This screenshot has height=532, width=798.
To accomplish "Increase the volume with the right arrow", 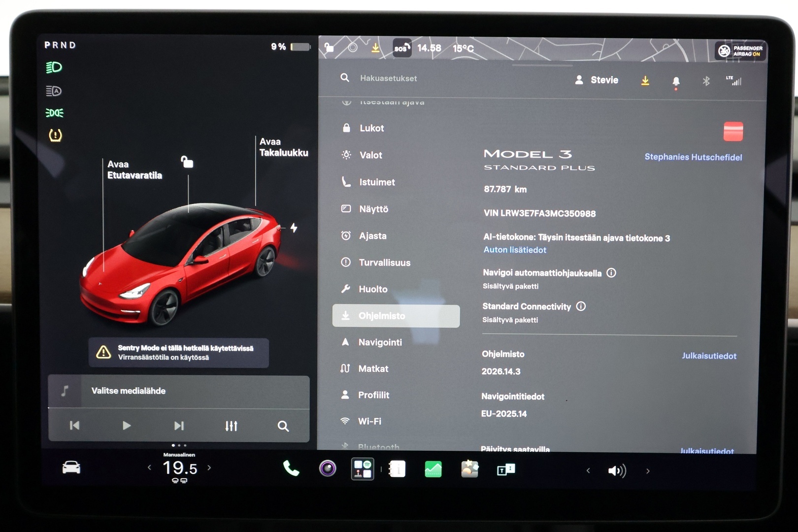I will 648,471.
